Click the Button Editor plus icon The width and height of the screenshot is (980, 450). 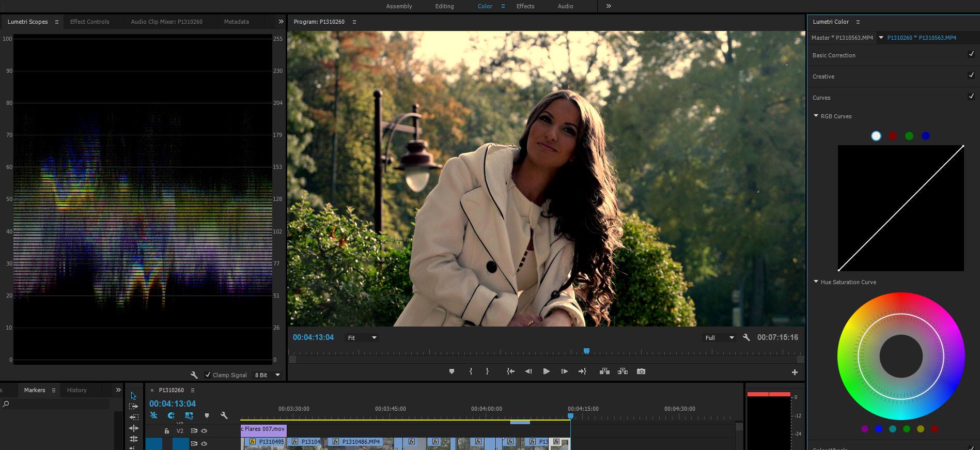[x=795, y=372]
